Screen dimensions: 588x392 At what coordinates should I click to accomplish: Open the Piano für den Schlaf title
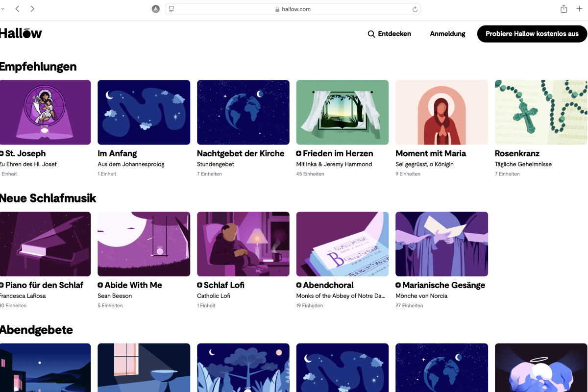[x=44, y=285]
